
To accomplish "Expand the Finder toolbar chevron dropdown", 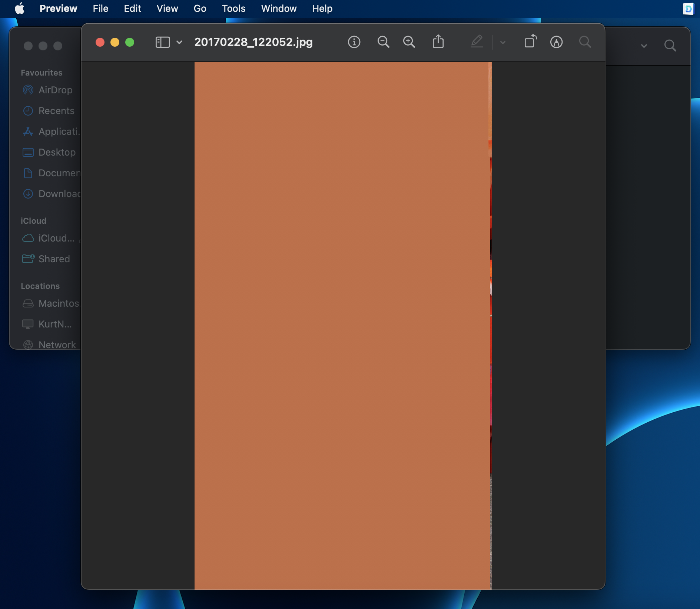I will point(644,46).
